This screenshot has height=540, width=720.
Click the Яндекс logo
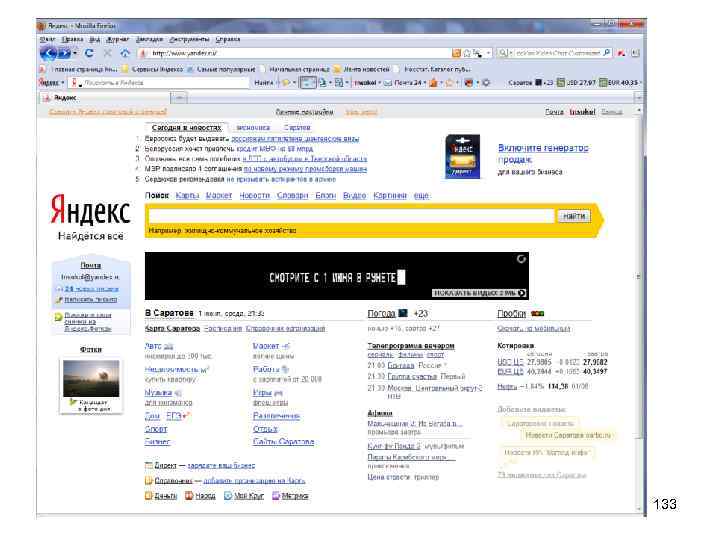click(90, 209)
